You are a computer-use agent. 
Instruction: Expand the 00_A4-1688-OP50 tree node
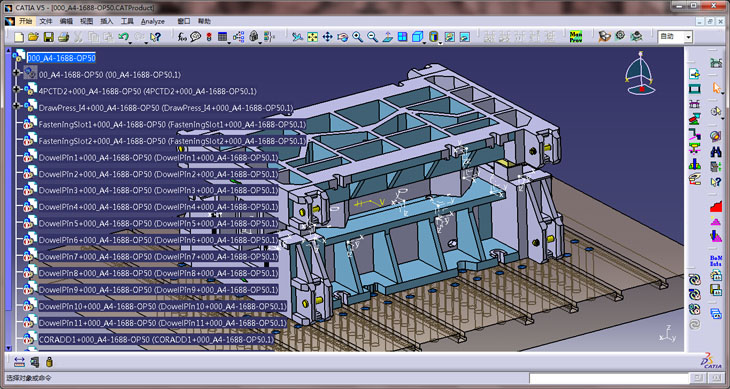17,73
